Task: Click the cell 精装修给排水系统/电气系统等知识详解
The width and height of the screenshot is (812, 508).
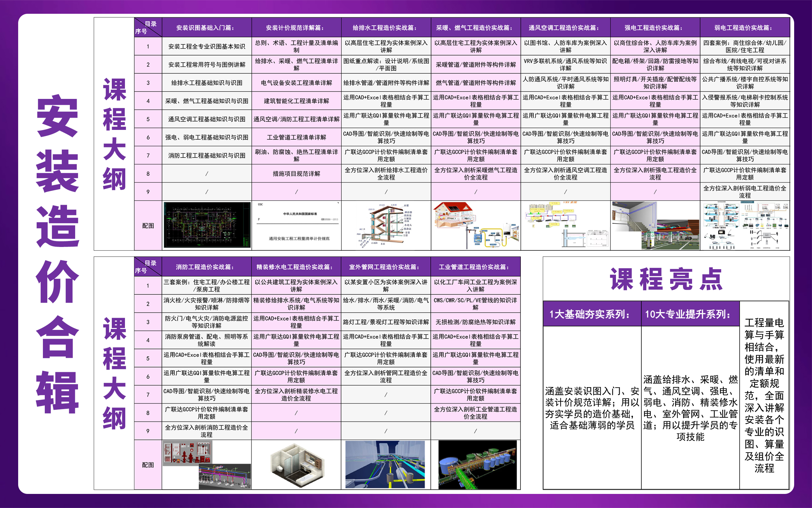Action: (x=297, y=304)
